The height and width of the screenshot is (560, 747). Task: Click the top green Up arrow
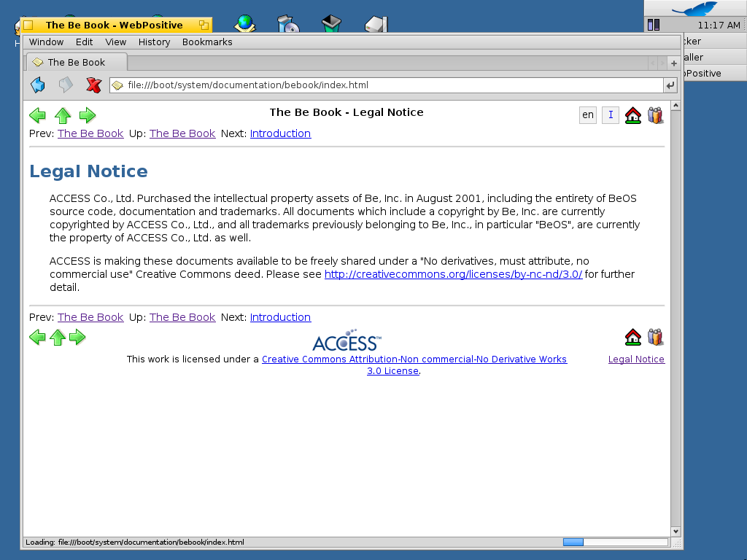63,115
